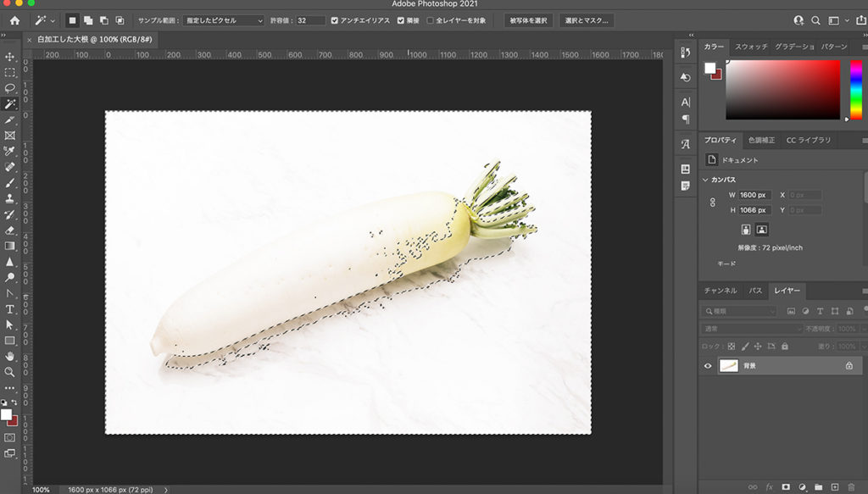Select the Zoom tool in toolbar
This screenshot has width=868, height=494.
pos(10,372)
